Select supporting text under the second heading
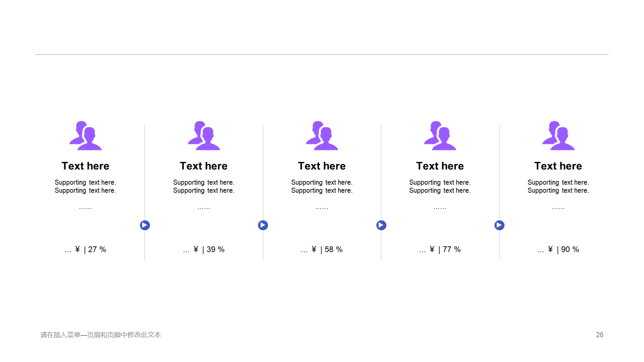Viewport: 644px width, 362px height. pyautogui.click(x=204, y=187)
